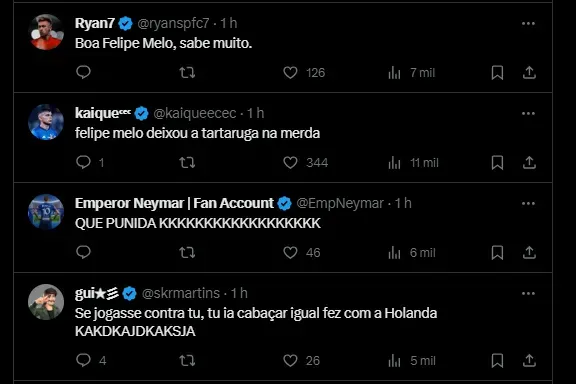Open the @EmpNeymar profile handle
Screen dimensions: 576x384
click(340, 203)
